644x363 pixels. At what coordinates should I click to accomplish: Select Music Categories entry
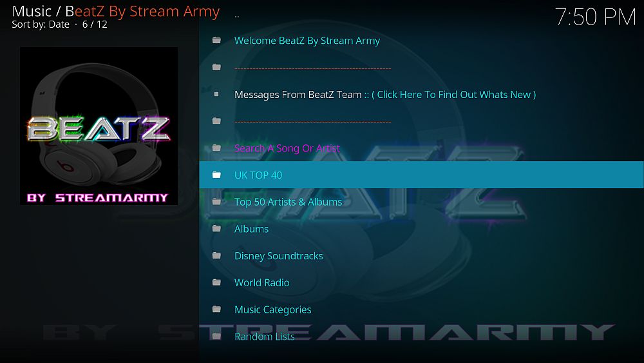pyautogui.click(x=421, y=309)
